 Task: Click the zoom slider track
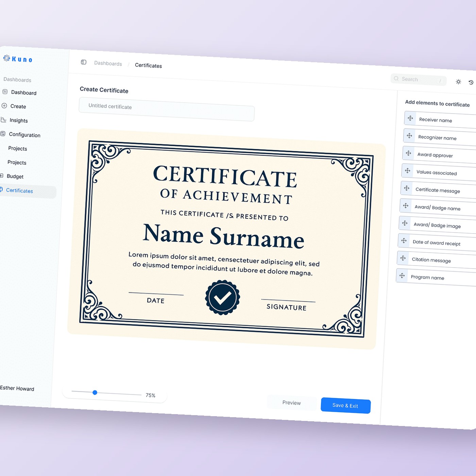coord(106,393)
